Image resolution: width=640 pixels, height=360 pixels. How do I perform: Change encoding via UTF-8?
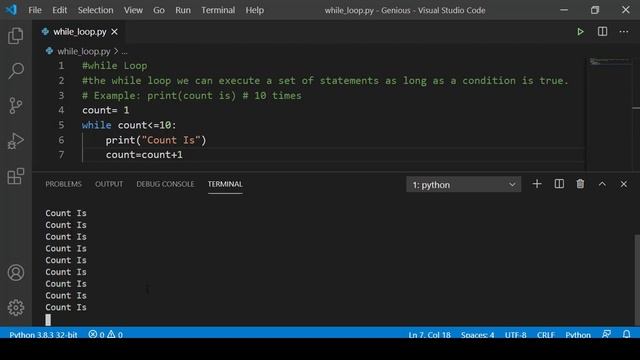[x=515, y=335]
